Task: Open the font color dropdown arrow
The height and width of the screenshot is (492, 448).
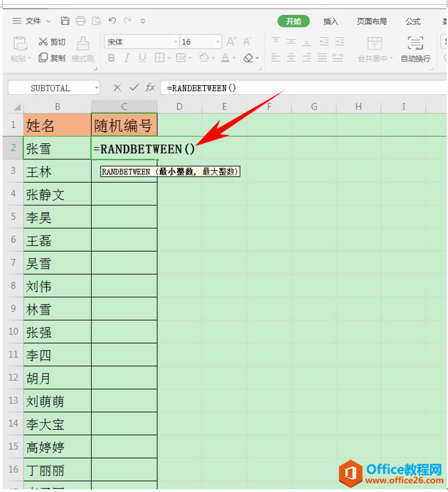Action: 234,58
